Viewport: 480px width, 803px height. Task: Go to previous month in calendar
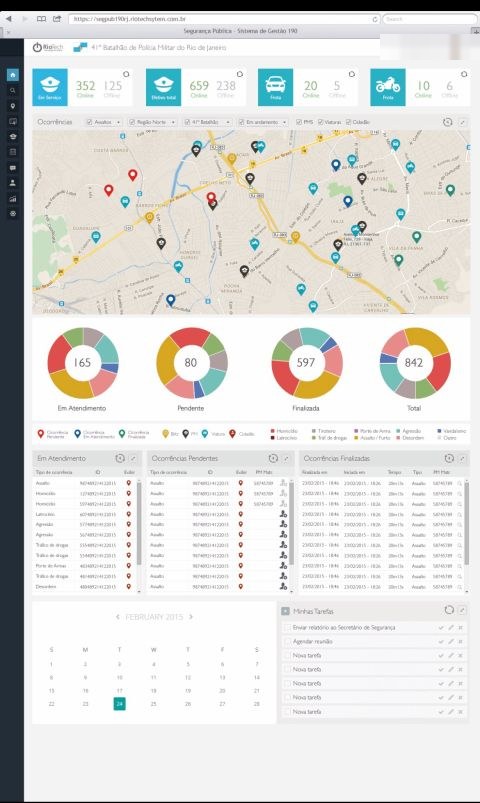click(x=117, y=617)
